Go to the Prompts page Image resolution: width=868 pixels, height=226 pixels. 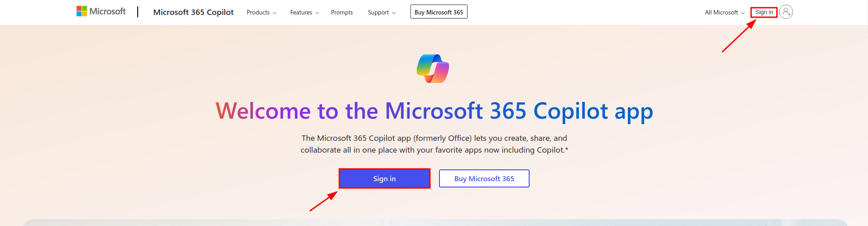coord(342,12)
